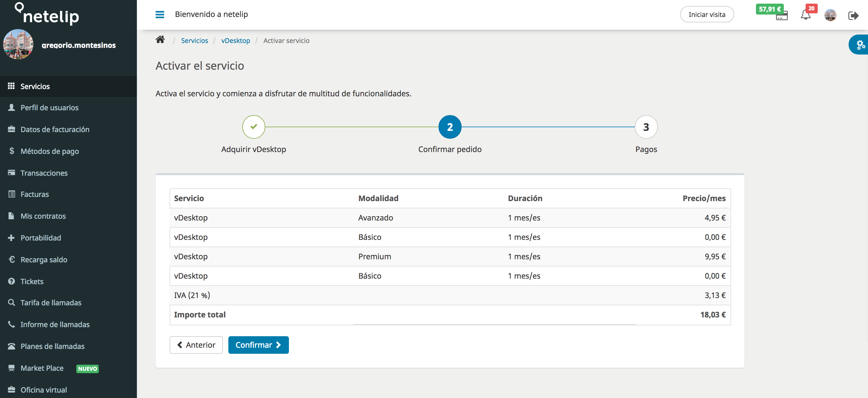868x398 pixels.
Task: Click the Recarga saldo euro icon
Action: point(12,259)
